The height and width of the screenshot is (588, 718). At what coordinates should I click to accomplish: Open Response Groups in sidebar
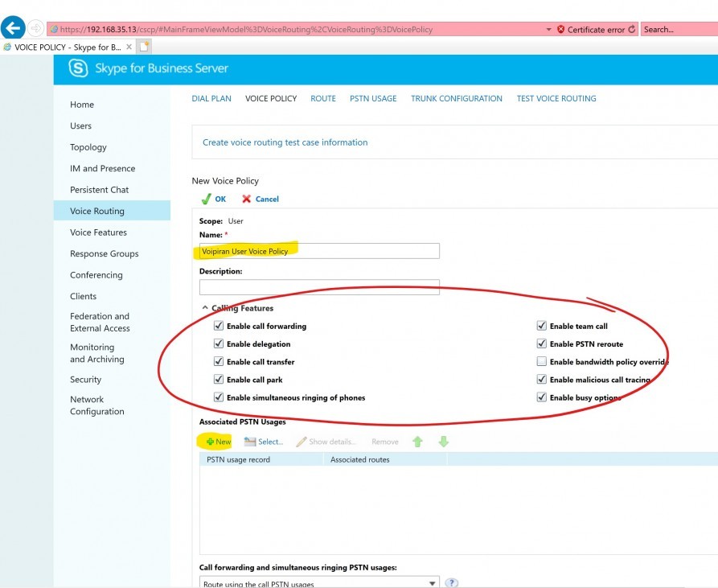pyautogui.click(x=105, y=253)
